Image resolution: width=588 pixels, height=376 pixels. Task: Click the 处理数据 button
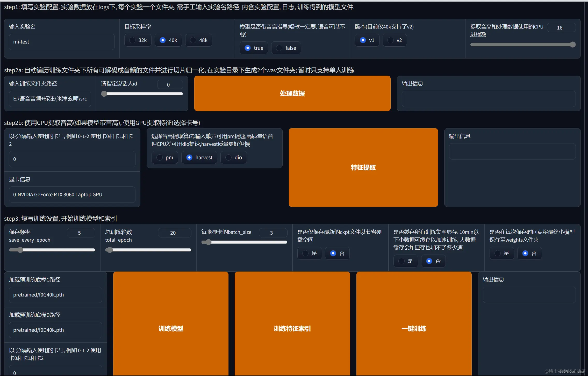coord(292,93)
